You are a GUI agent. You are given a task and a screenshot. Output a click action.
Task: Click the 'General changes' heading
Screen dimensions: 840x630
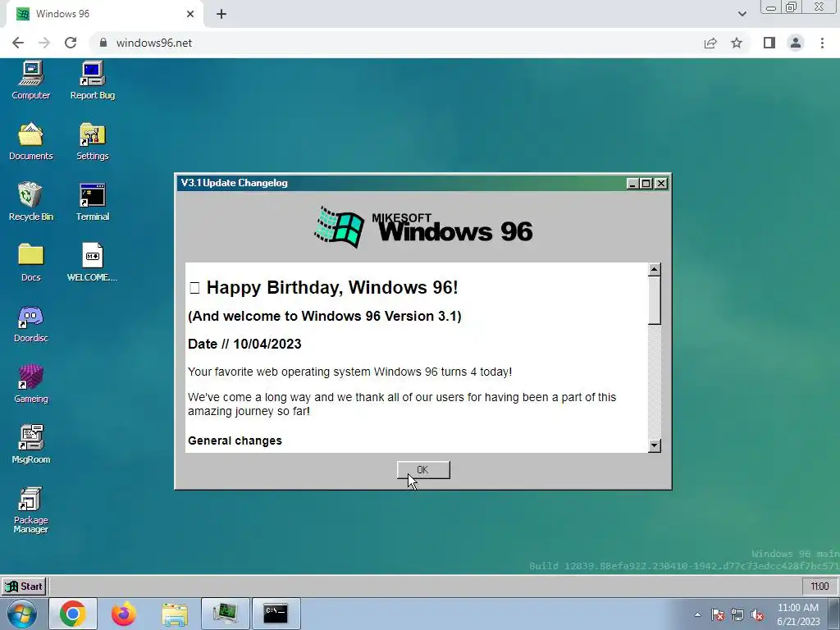(x=235, y=441)
